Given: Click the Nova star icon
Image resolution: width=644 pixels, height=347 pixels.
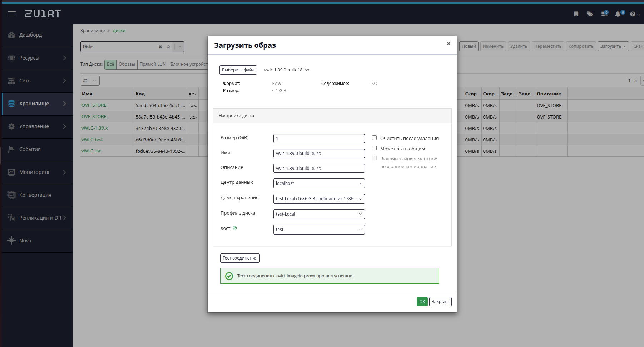Looking at the screenshot, I should click(11, 241).
